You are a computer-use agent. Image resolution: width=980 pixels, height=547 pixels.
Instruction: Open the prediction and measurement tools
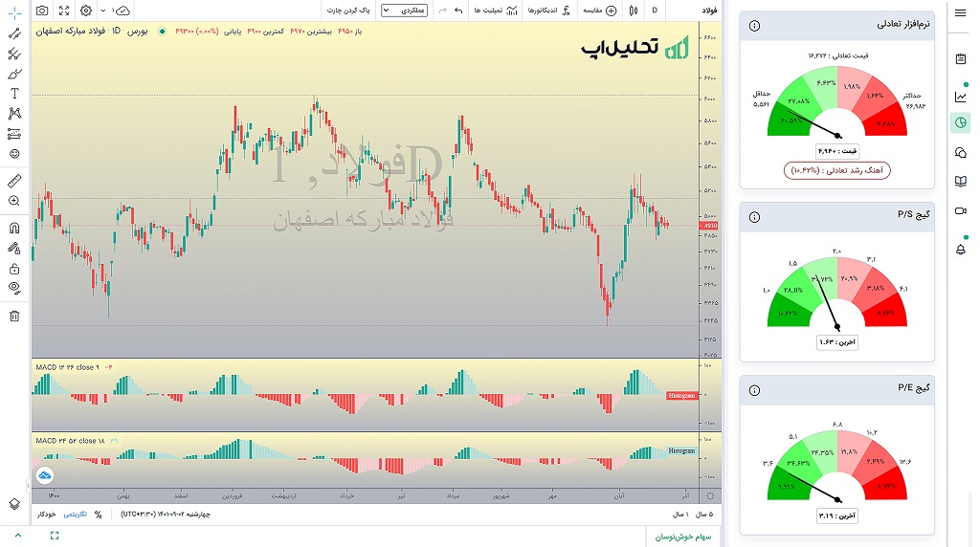pos(14,134)
